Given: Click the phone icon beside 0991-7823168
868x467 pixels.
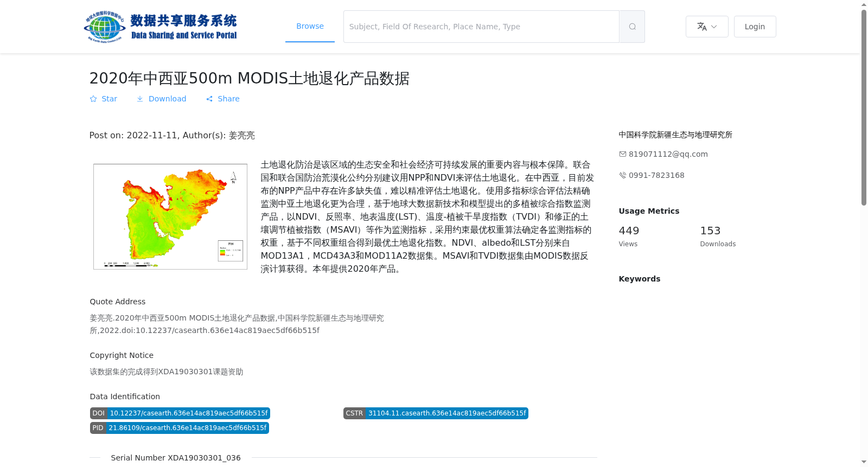Looking at the screenshot, I should point(623,175).
